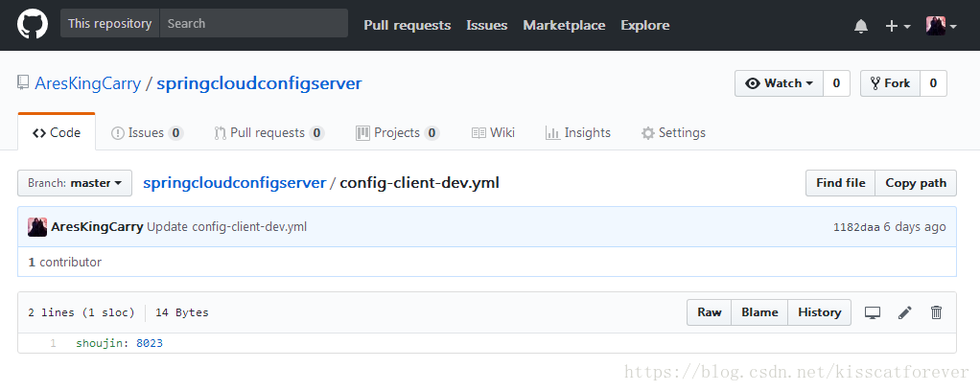Click This repository search scope label

click(x=110, y=23)
